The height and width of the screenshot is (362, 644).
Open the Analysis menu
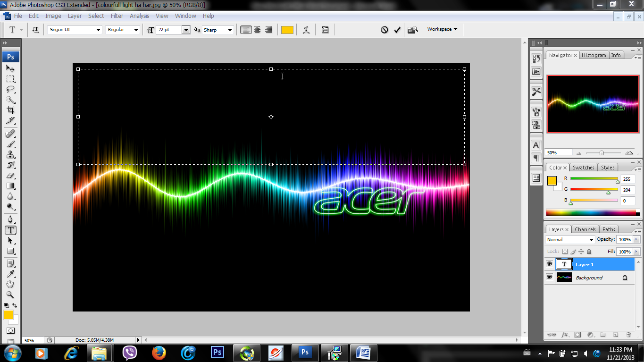point(140,16)
